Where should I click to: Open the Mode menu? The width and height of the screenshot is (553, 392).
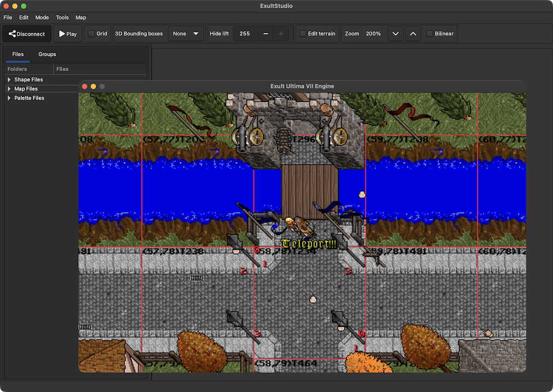[x=42, y=17]
